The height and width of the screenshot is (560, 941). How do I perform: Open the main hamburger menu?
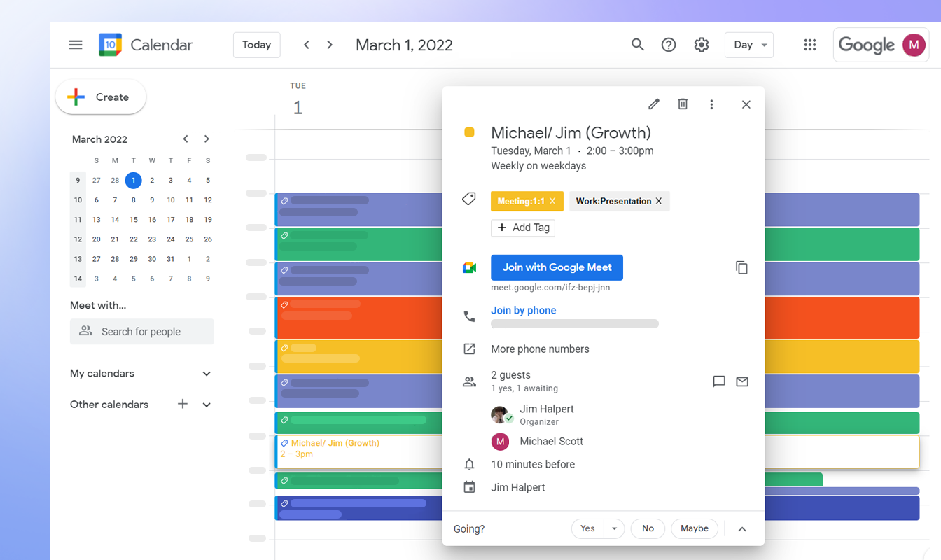76,45
